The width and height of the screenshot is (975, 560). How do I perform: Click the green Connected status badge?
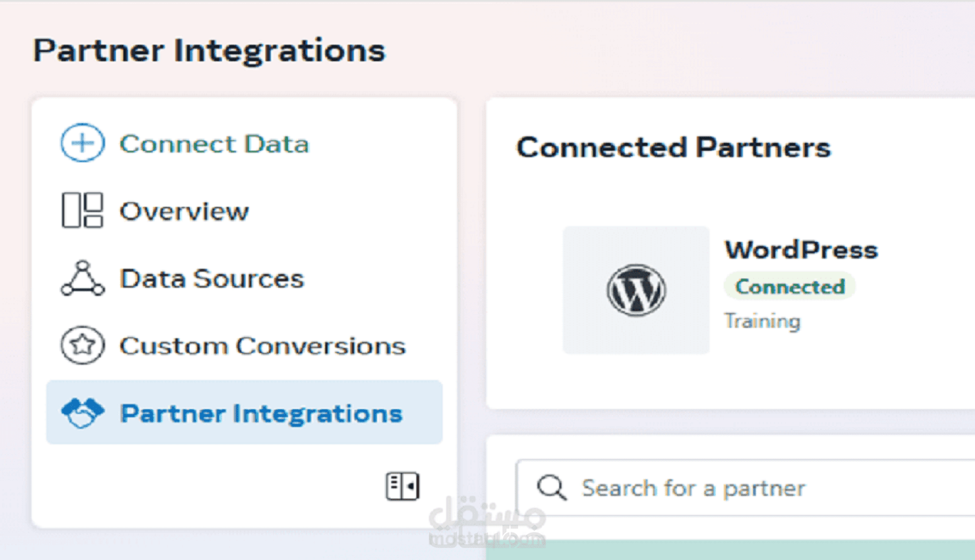(790, 287)
